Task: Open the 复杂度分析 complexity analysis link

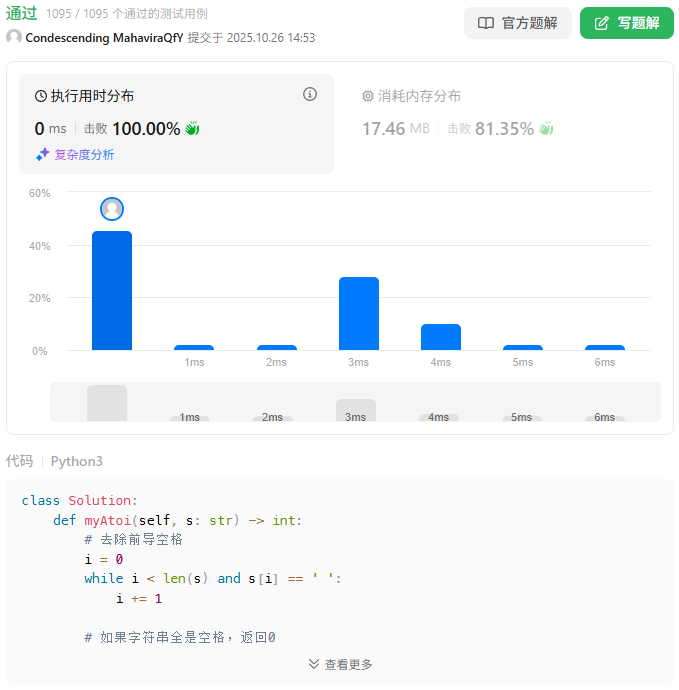Action: tap(84, 155)
